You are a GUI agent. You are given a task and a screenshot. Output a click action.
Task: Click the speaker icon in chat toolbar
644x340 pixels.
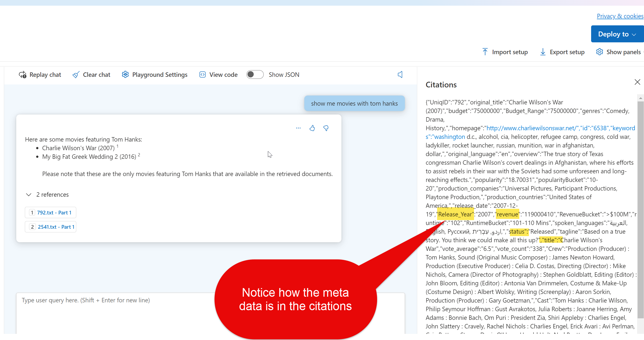(x=400, y=75)
